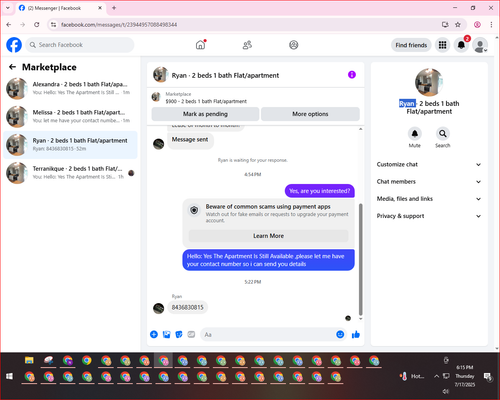Open the account profile avatar menu

[480, 45]
